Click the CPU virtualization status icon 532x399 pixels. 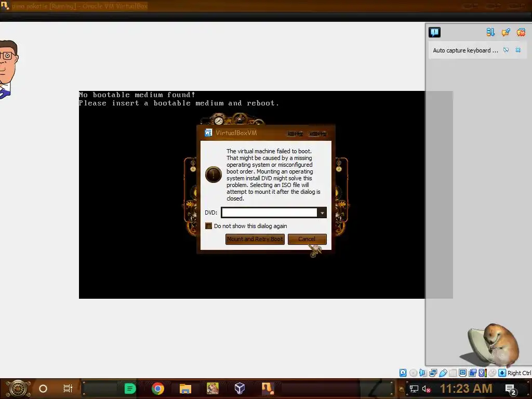482,373
